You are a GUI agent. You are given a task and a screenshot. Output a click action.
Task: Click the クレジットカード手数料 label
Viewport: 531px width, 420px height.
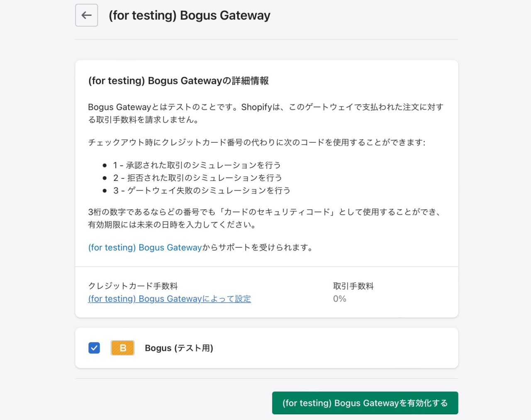(133, 286)
